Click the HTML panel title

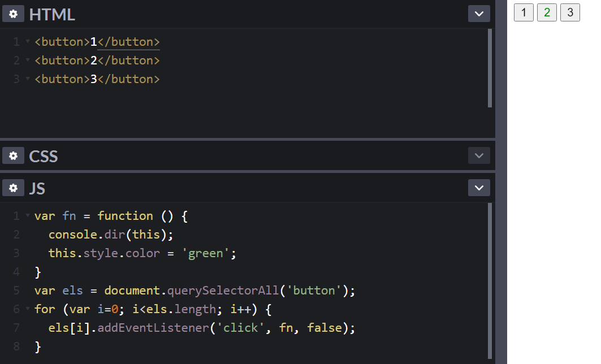pyautogui.click(x=52, y=15)
